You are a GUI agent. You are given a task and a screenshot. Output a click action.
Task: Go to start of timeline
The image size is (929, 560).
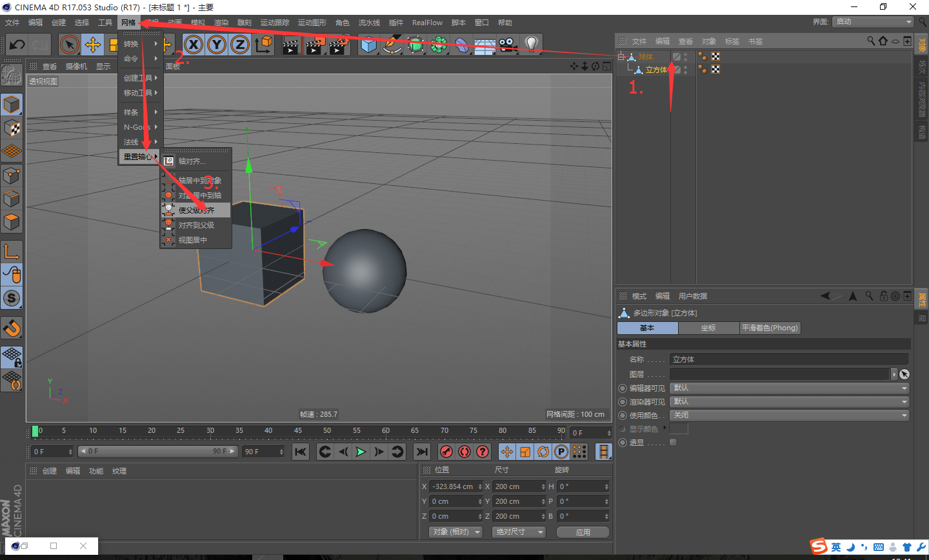tap(301, 452)
